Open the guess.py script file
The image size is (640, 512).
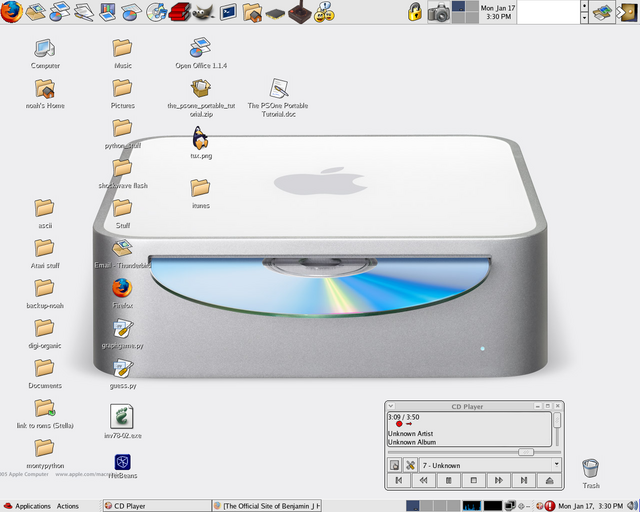[x=122, y=368]
